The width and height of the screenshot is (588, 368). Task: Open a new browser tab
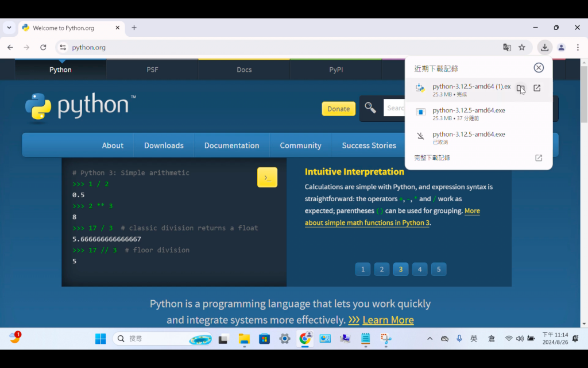[x=134, y=28]
